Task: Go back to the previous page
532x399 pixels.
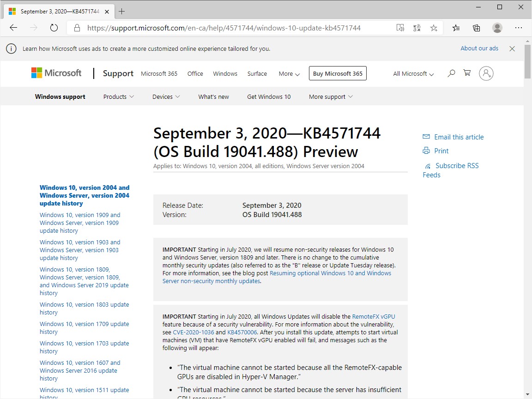Action: tap(13, 28)
